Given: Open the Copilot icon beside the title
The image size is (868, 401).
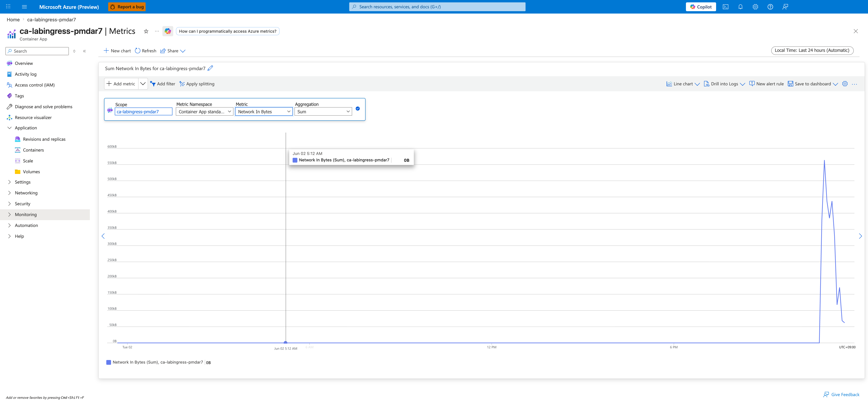Looking at the screenshot, I should [x=168, y=31].
